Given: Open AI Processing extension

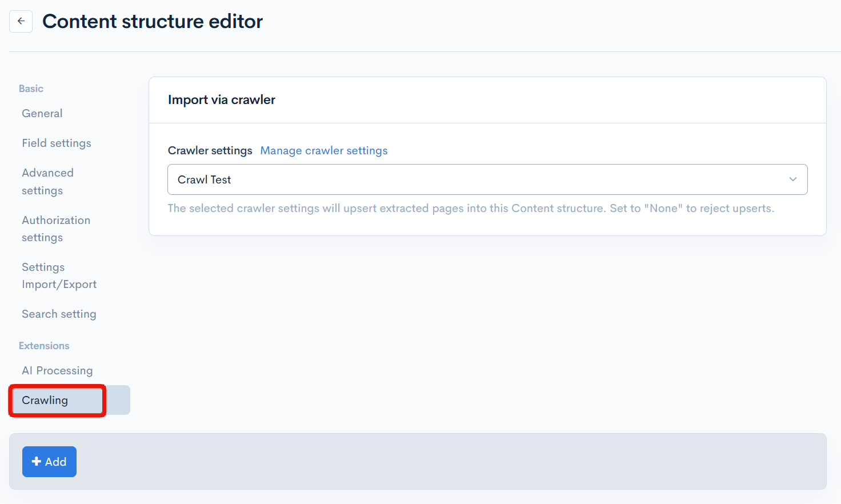Looking at the screenshot, I should (57, 370).
